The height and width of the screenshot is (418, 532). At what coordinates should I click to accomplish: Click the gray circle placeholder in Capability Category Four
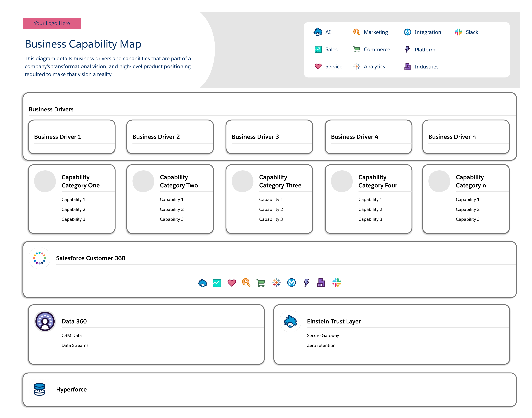[x=342, y=181]
